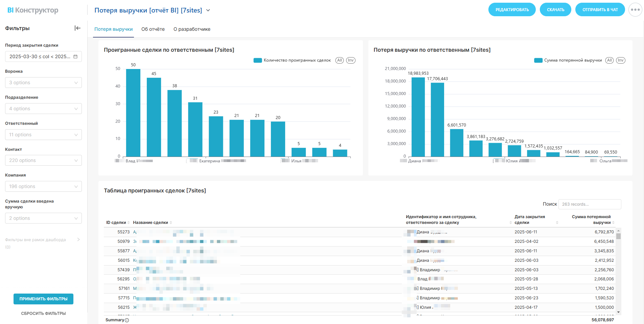Sort table by Дата закрытия сделки
644x324 pixels.
pyautogui.click(x=557, y=223)
